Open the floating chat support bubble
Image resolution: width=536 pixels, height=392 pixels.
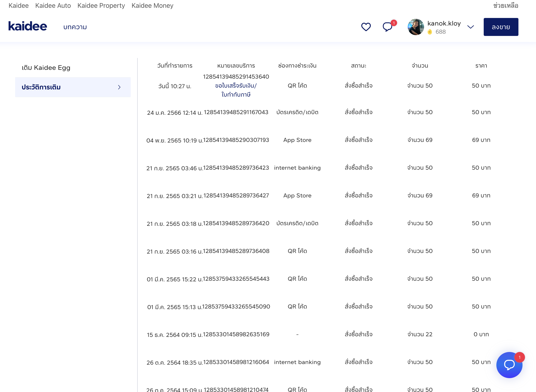[509, 365]
